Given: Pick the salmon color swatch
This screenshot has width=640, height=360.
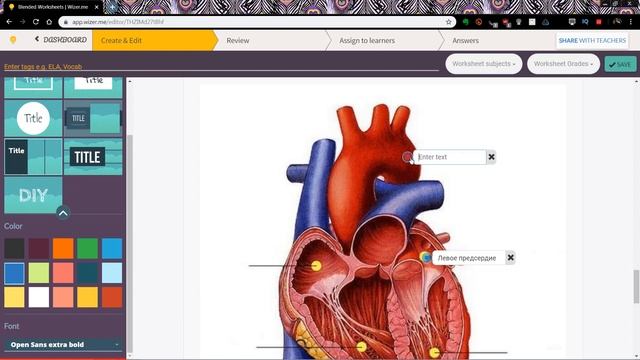Looking at the screenshot, I should pos(63,297).
